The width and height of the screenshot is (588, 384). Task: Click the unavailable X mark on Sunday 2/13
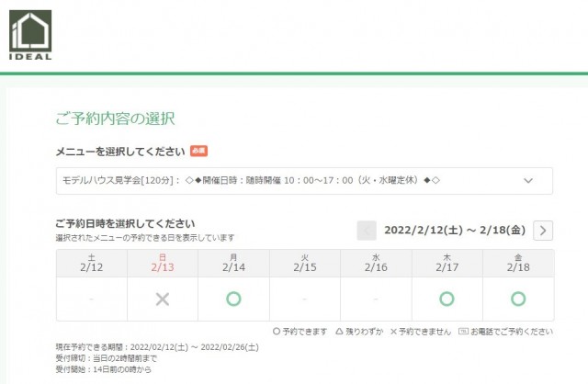click(x=163, y=299)
